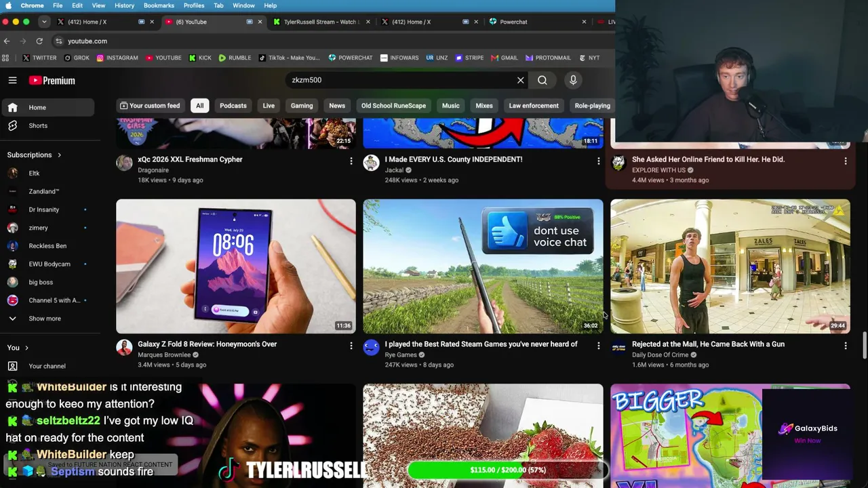868x488 pixels.
Task: Open the GROK bookmark
Action: click(x=77, y=58)
